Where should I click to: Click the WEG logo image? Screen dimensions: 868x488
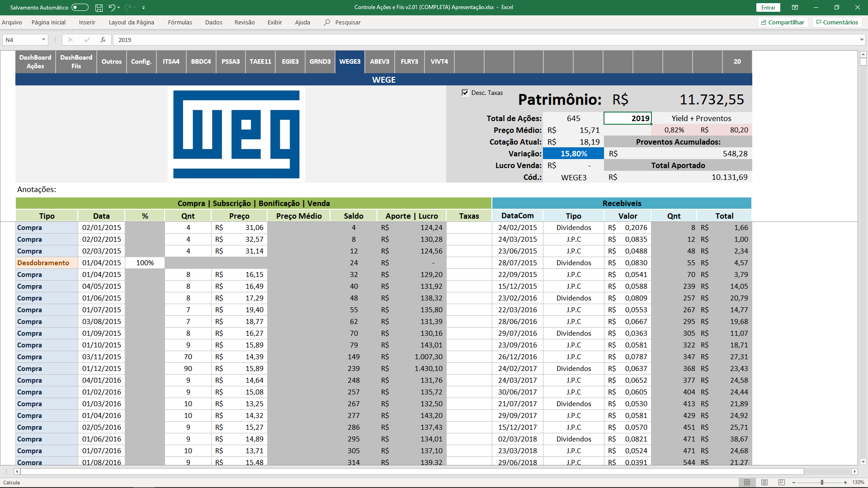(236, 134)
